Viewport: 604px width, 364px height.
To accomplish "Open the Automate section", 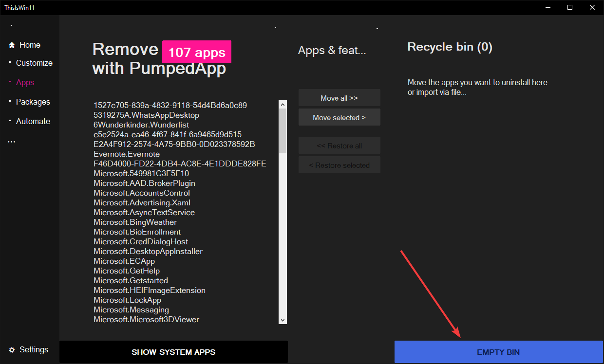I will 33,121.
